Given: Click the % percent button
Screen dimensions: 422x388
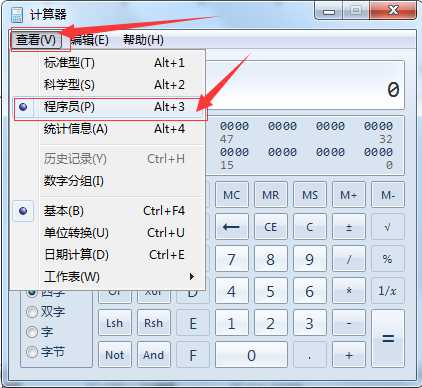Looking at the screenshot, I should tap(388, 259).
